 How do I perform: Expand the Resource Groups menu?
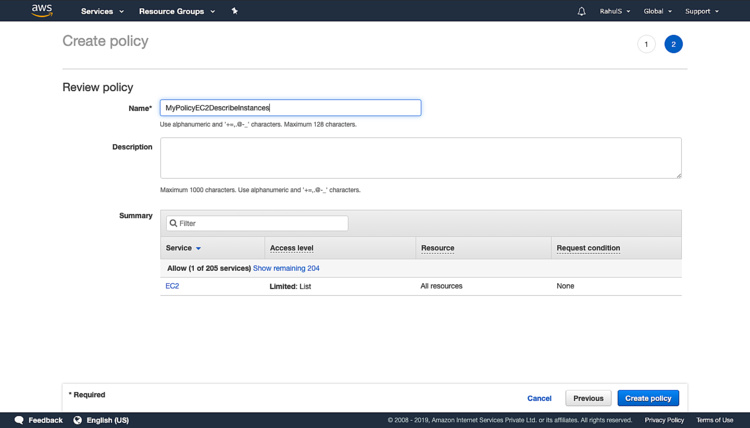click(x=176, y=11)
